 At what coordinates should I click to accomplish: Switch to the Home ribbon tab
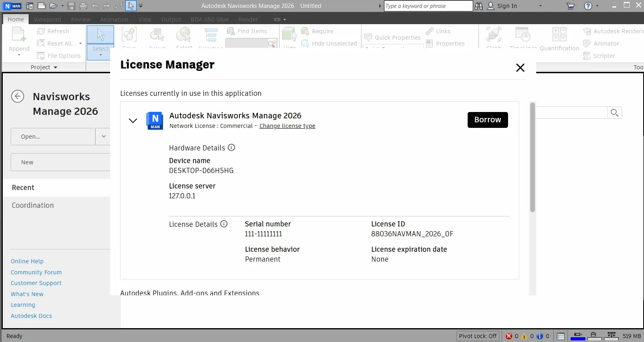16,19
